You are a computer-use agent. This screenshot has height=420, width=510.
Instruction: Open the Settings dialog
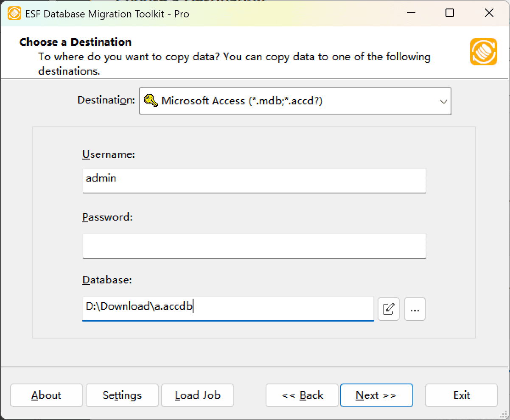click(122, 395)
